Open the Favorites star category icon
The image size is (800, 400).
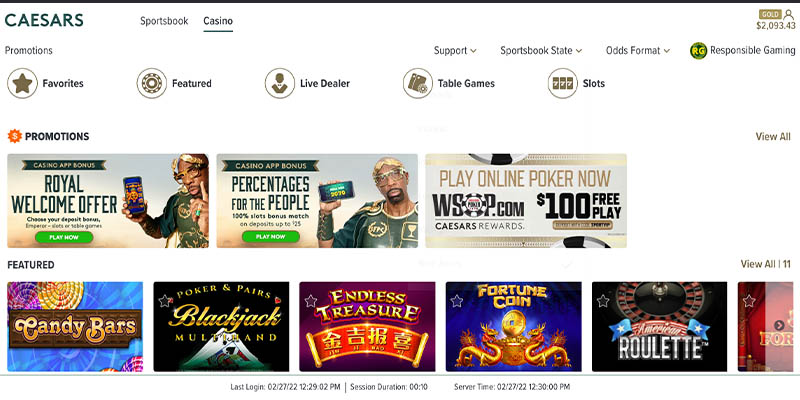coord(22,83)
